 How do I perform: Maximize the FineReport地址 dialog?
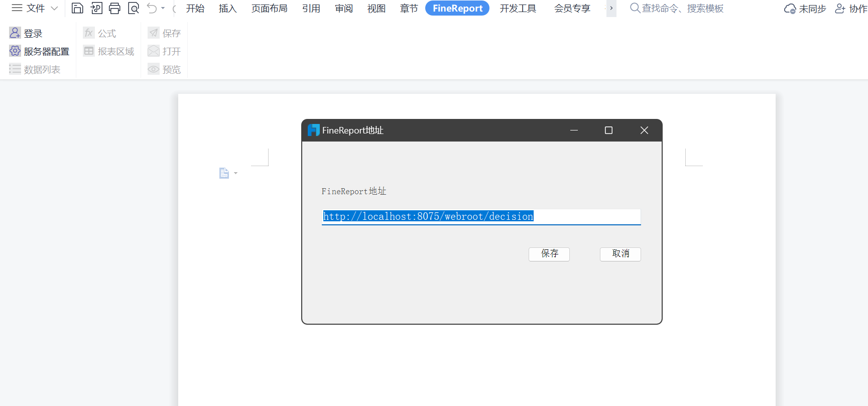pos(609,130)
